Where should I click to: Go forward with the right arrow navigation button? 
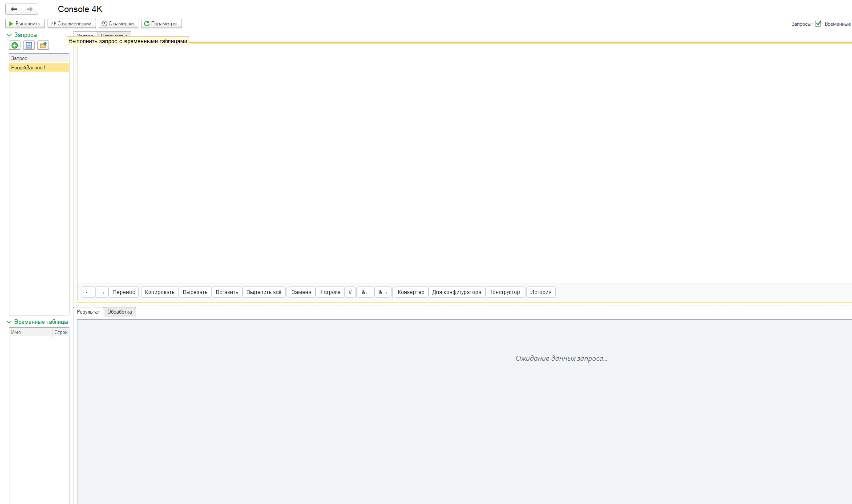[30, 9]
